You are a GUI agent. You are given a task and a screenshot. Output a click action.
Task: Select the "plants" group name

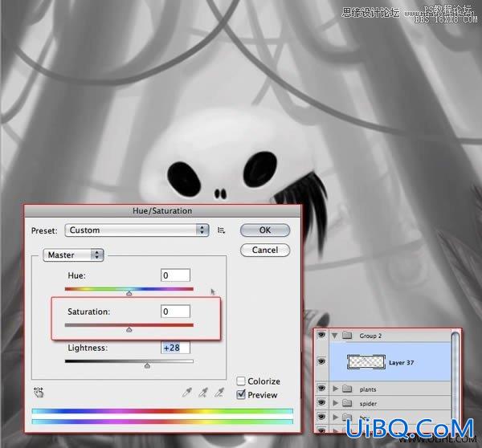[368, 389]
